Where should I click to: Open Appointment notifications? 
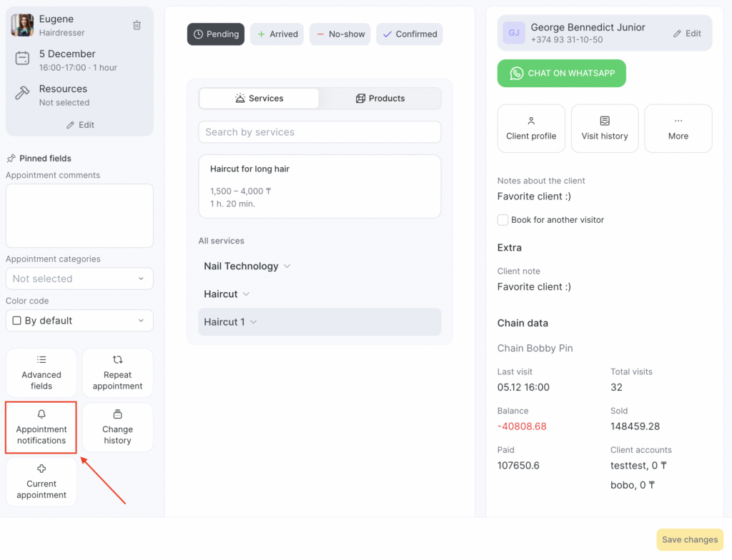click(41, 427)
